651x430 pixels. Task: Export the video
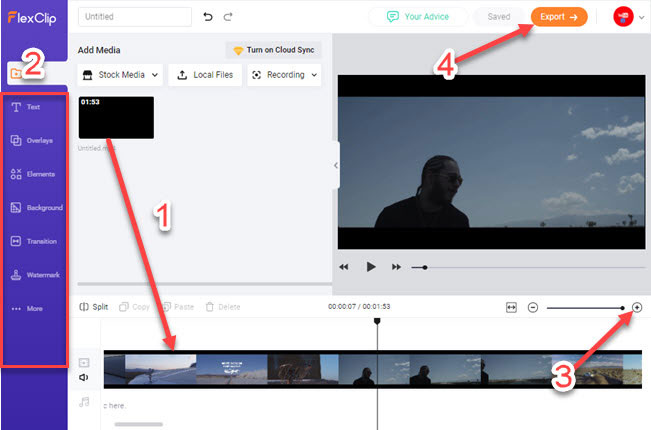559,17
